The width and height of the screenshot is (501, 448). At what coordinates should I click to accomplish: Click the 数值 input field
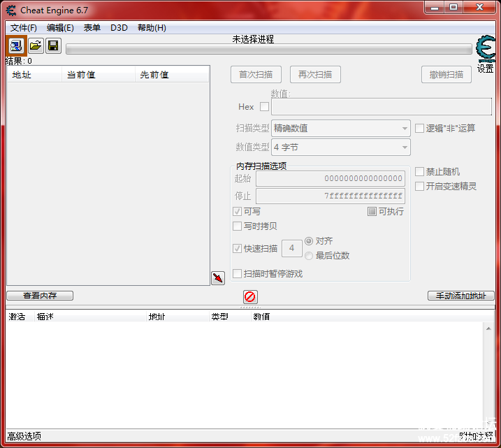click(382, 107)
